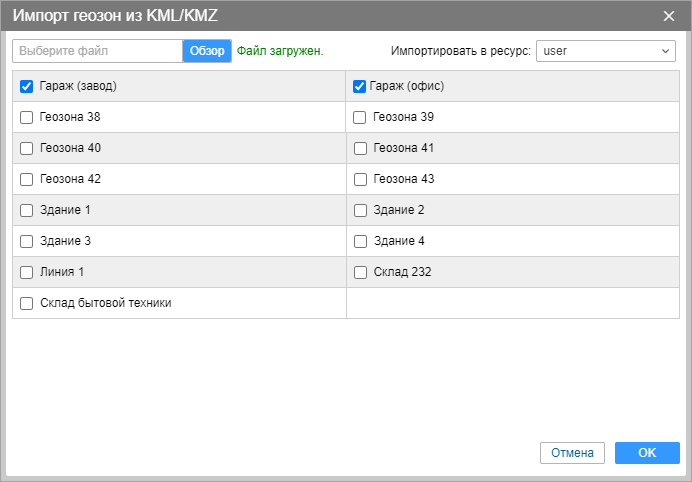Confirm import with the OK button
This screenshot has width=692, height=482.
point(647,453)
